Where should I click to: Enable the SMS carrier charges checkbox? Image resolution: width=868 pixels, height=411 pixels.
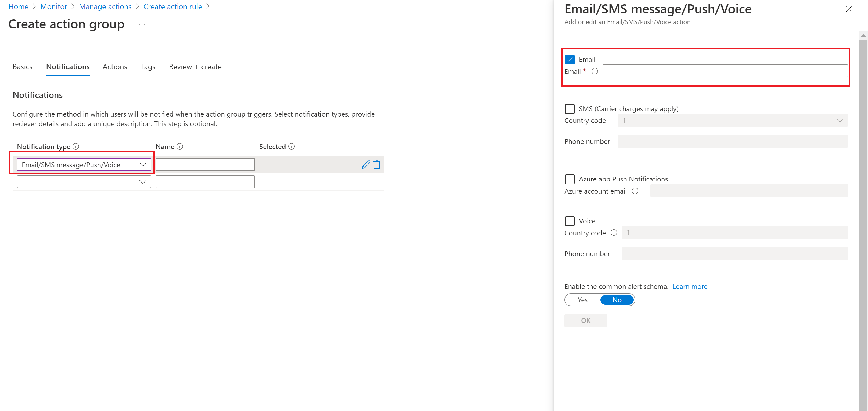tap(570, 108)
